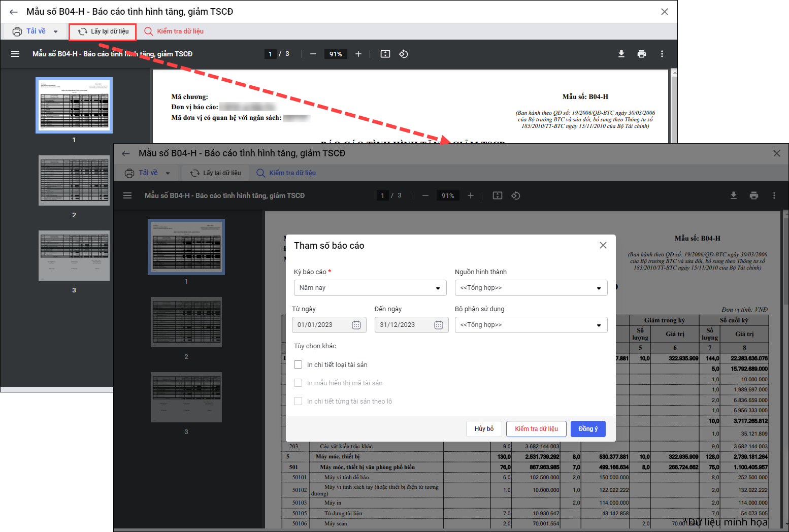Select page 1 thumbnail in front window
Viewport: 789px width, 532px height.
(186, 247)
